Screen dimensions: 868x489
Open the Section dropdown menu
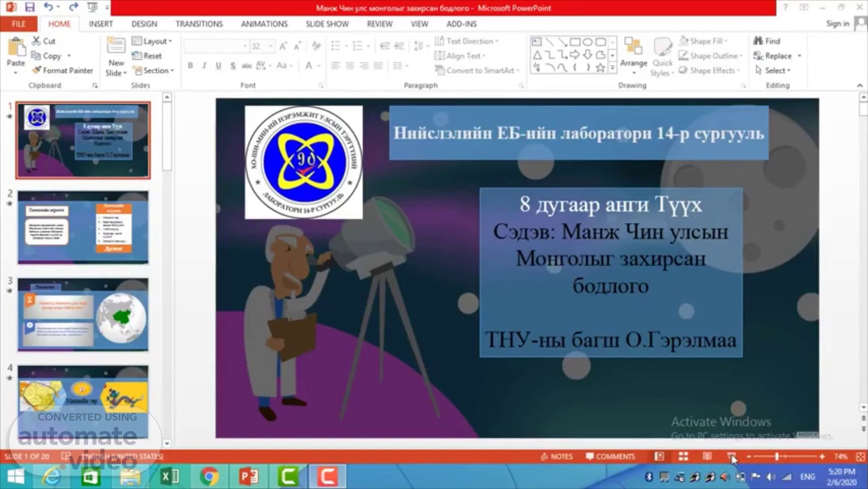coord(154,71)
